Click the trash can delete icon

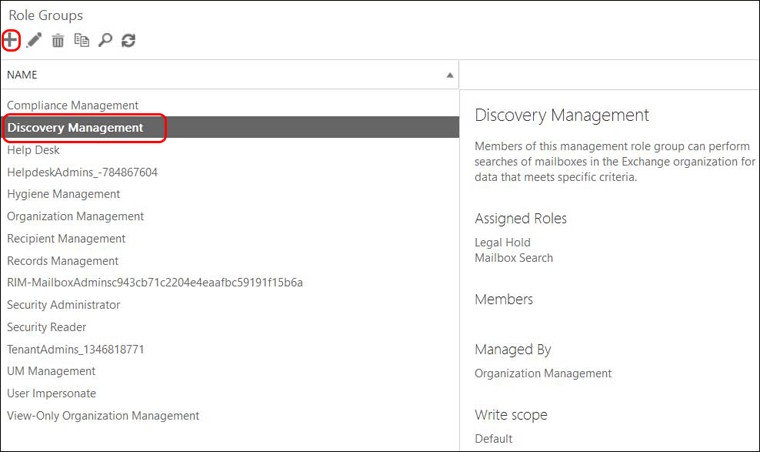pyautogui.click(x=58, y=41)
